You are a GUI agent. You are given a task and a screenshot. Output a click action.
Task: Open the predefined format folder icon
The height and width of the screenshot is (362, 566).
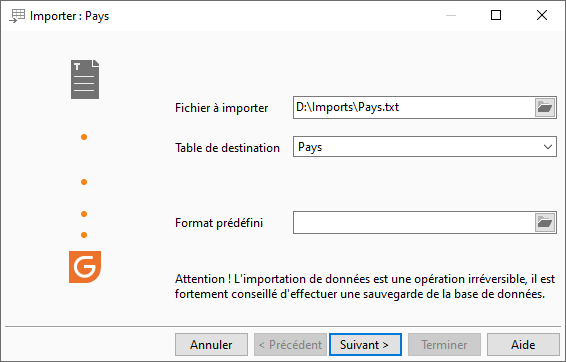tap(545, 222)
